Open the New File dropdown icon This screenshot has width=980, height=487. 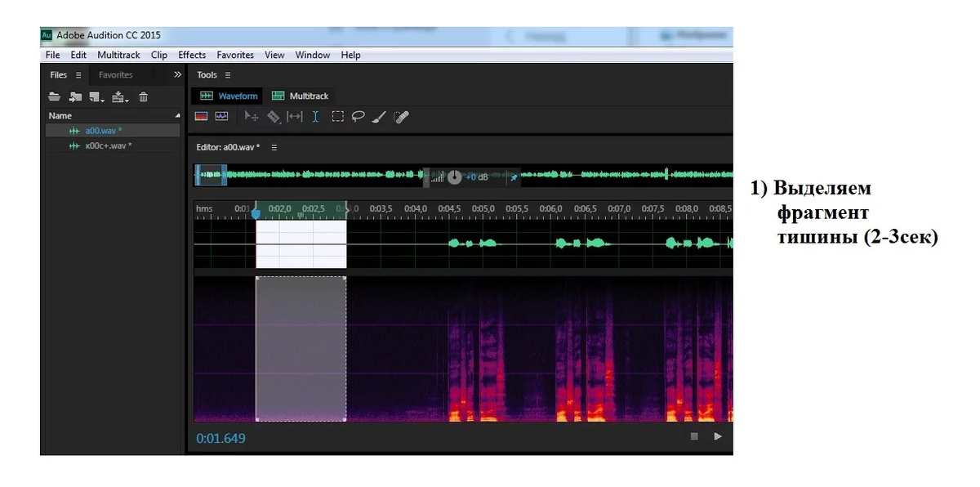coord(98,96)
